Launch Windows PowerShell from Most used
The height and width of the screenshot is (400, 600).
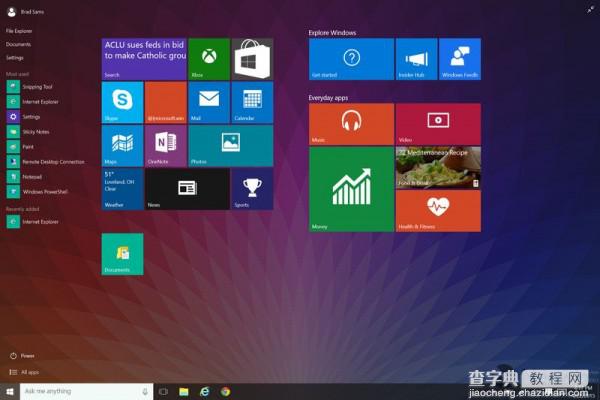[x=37, y=192]
